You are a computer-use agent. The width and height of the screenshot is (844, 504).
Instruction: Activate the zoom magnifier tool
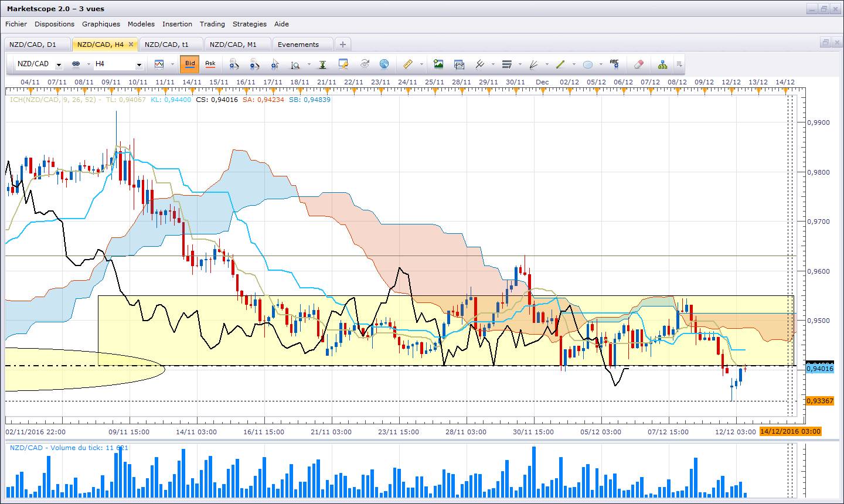click(x=295, y=64)
